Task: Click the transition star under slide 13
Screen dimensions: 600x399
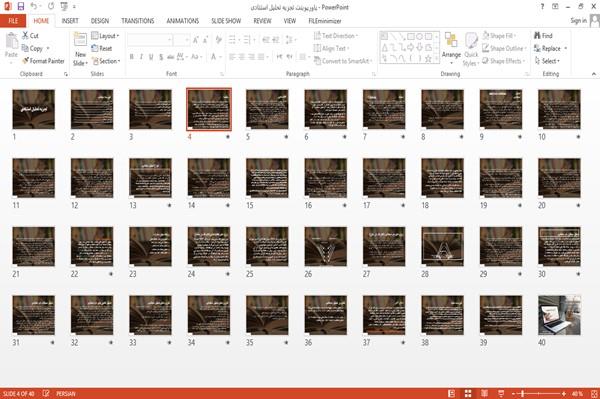Action: [170, 205]
